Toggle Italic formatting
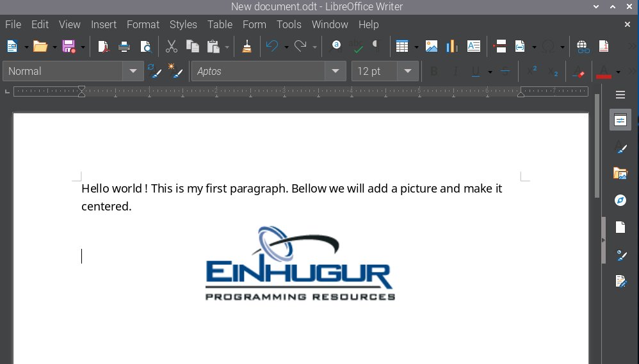This screenshot has height=364, width=639. (455, 72)
